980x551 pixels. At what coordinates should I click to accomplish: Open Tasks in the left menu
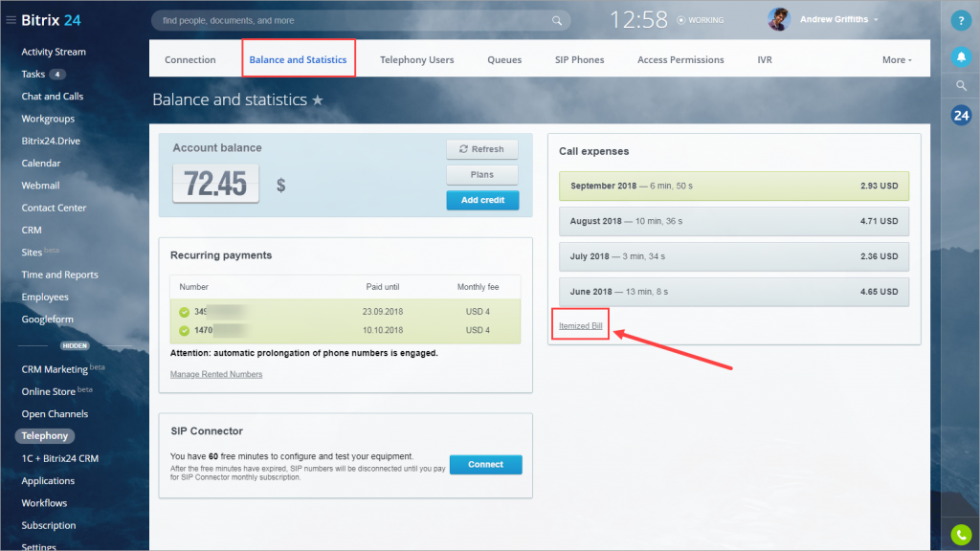tap(33, 75)
